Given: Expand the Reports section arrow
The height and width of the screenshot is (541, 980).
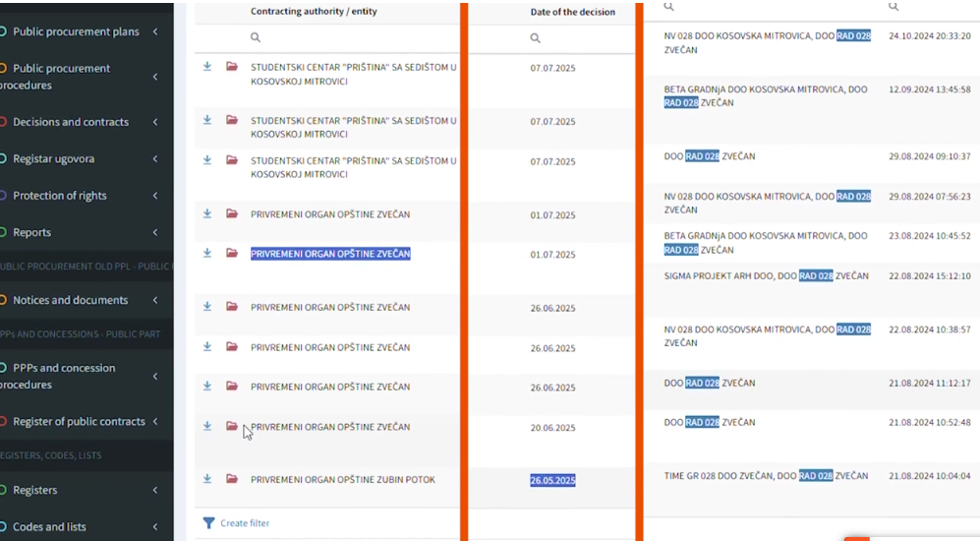Looking at the screenshot, I should coord(155,232).
